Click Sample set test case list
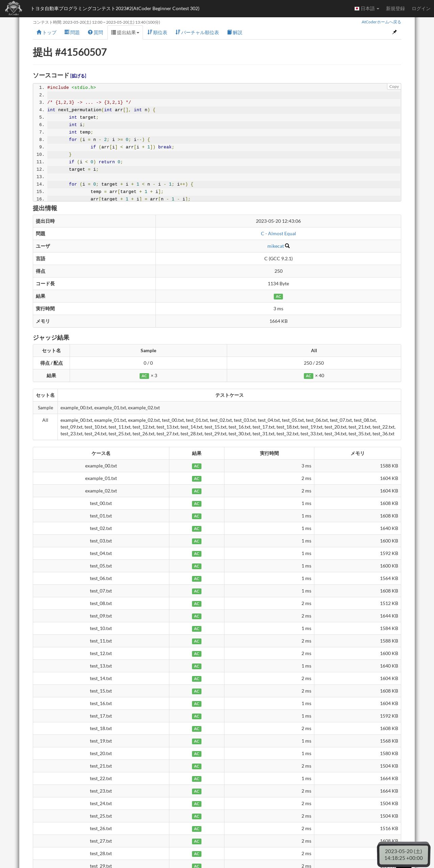Viewport: 434px width, 868px height. pyautogui.click(x=110, y=408)
